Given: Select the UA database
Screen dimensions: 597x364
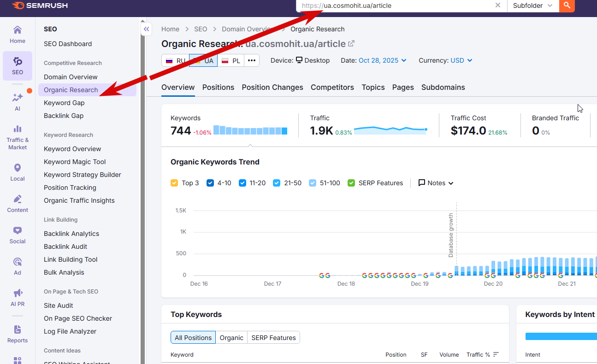Looking at the screenshot, I should [203, 61].
